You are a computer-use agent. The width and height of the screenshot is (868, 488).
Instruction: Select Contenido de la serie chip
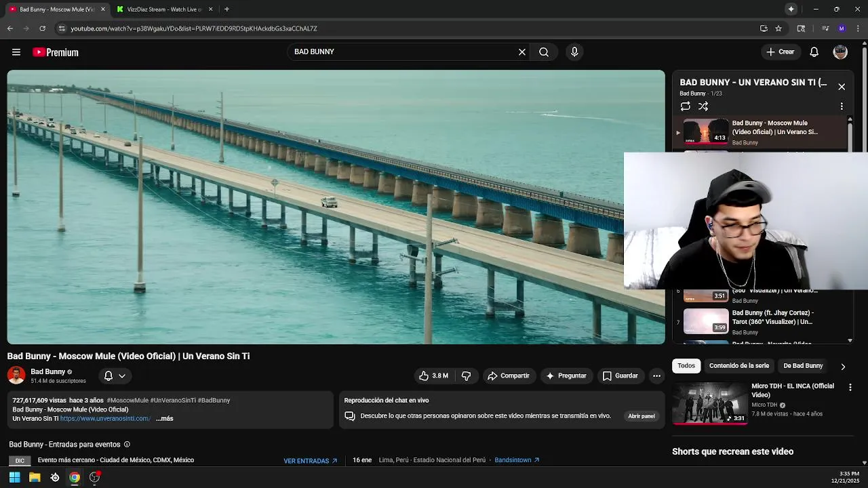tap(739, 366)
